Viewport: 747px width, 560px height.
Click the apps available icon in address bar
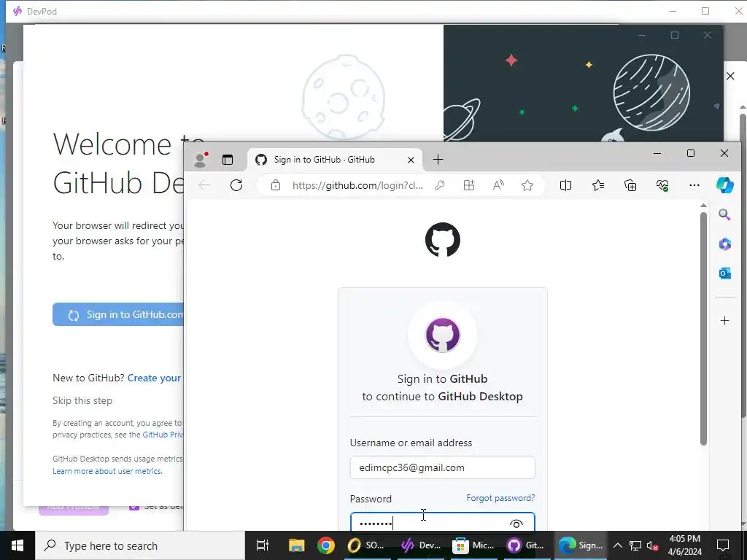(x=469, y=185)
